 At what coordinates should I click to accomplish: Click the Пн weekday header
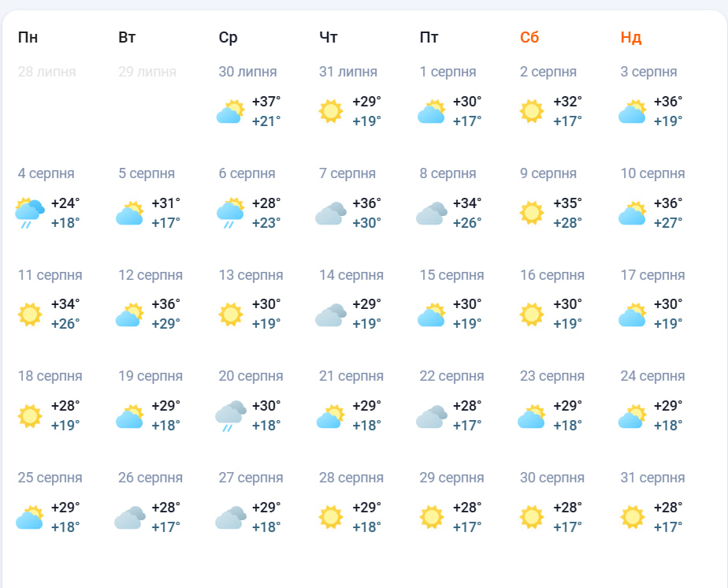click(28, 37)
